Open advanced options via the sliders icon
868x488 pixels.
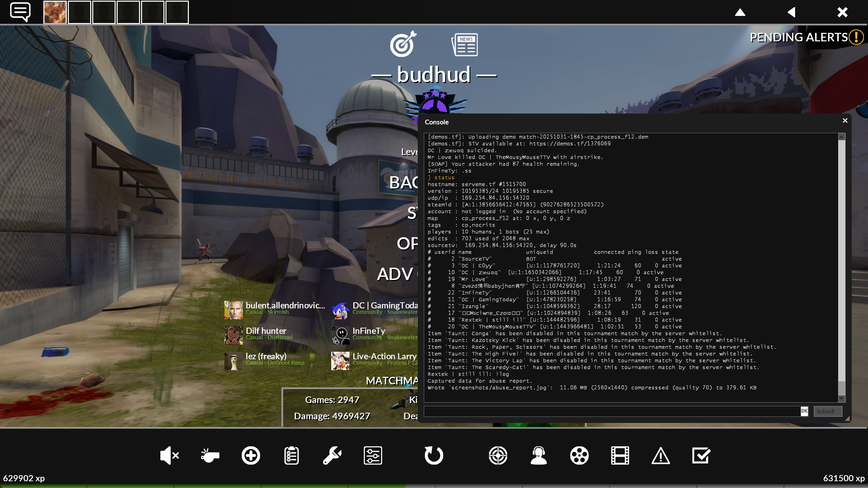tap(373, 455)
